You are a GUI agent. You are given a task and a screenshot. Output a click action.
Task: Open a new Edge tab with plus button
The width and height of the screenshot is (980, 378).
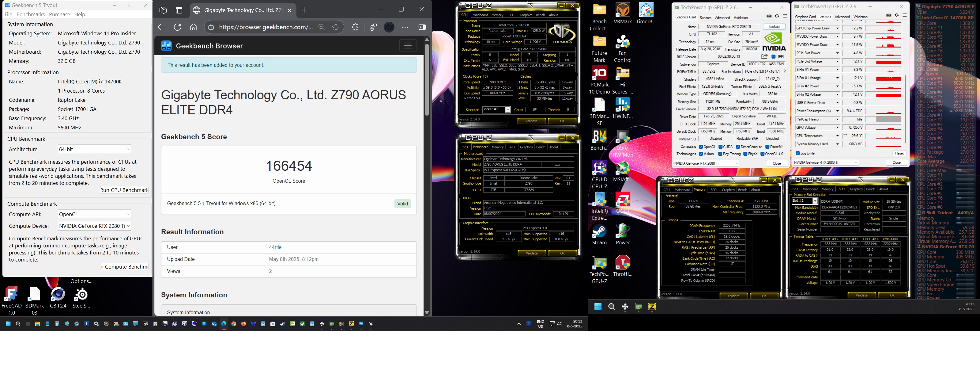click(304, 10)
